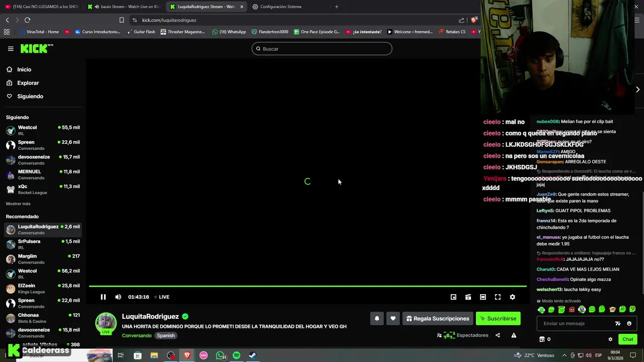Open ElZeein Kings League channel
This screenshot has width=644, height=362.
[43, 289]
